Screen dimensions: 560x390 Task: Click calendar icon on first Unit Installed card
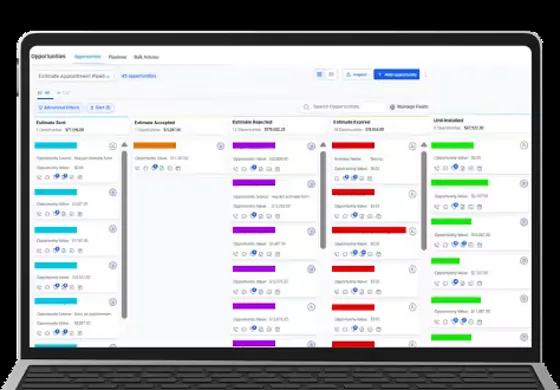tap(479, 168)
